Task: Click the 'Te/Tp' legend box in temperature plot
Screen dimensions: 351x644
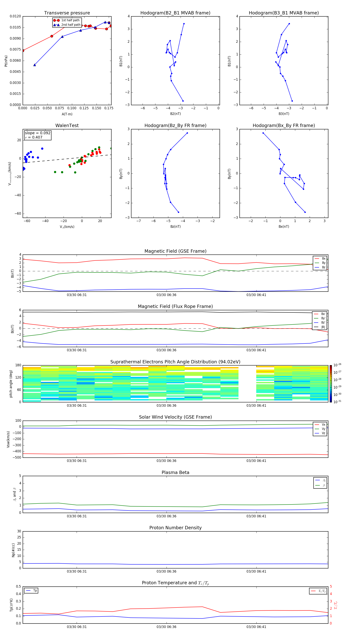Action: click(x=318, y=591)
